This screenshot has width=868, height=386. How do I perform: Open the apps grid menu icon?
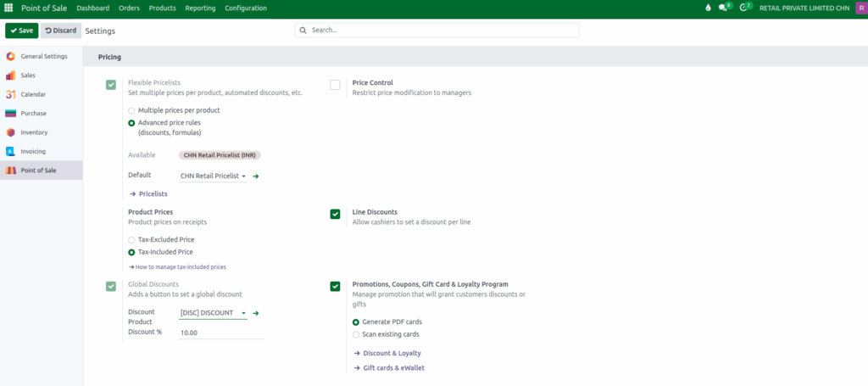point(8,8)
